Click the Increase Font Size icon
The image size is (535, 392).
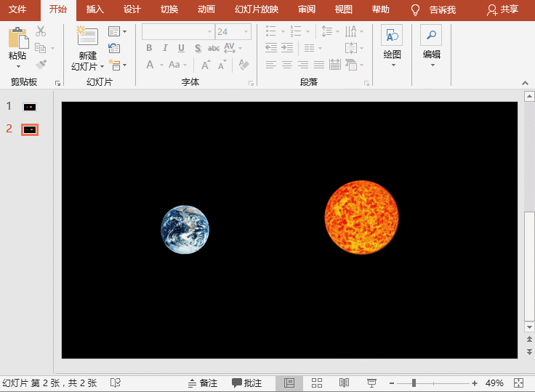206,65
